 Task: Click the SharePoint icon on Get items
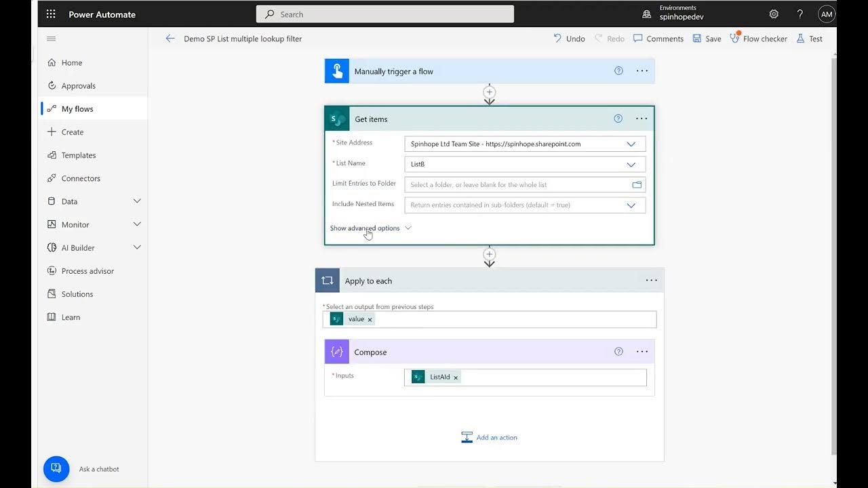[x=337, y=119]
